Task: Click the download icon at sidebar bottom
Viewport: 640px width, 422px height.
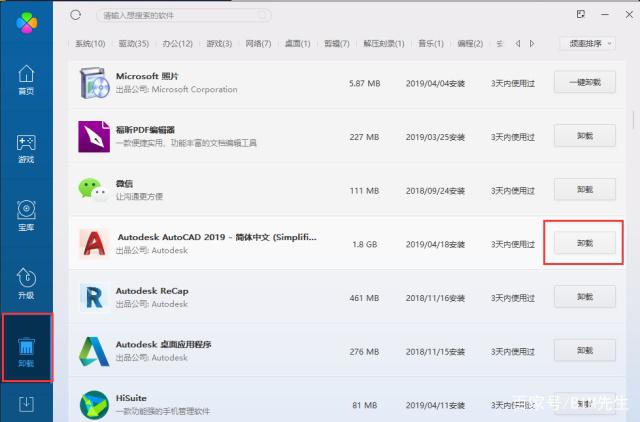Action: click(x=27, y=403)
